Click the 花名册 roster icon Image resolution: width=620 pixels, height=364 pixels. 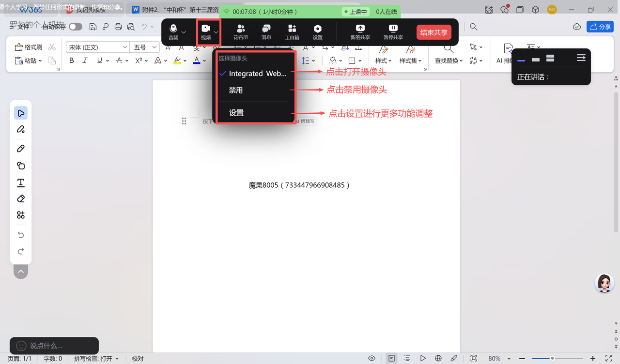[x=240, y=31]
